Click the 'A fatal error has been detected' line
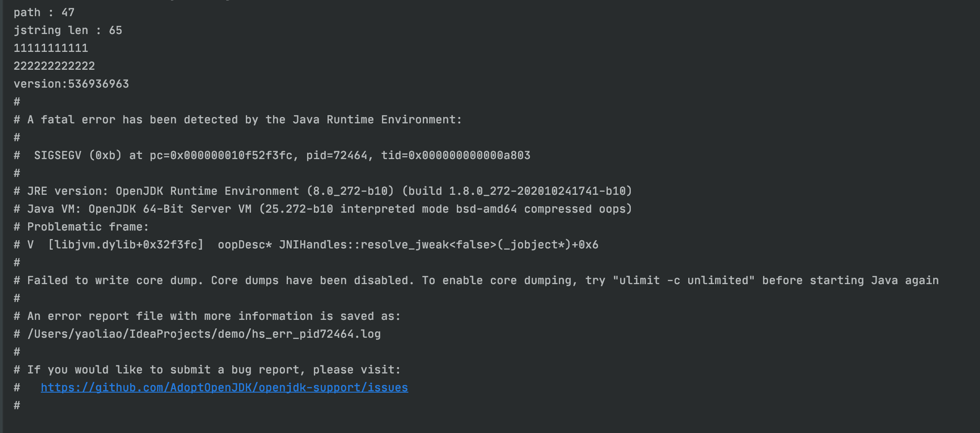Screen dimensions: 980x433 (x=238, y=120)
